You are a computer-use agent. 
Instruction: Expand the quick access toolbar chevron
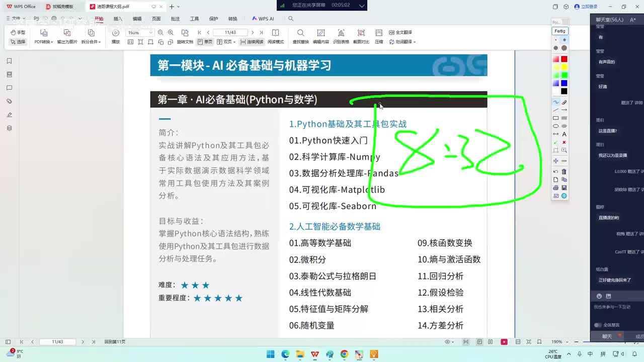coord(79,19)
